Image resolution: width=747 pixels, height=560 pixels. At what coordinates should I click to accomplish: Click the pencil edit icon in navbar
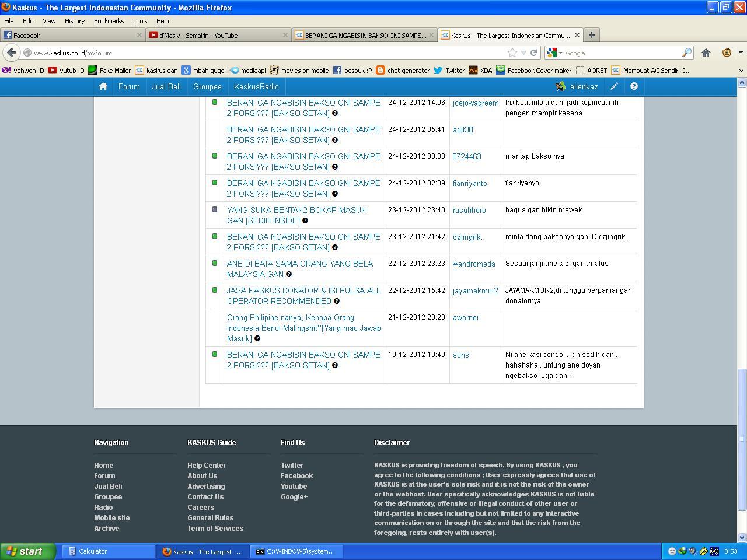coord(615,86)
